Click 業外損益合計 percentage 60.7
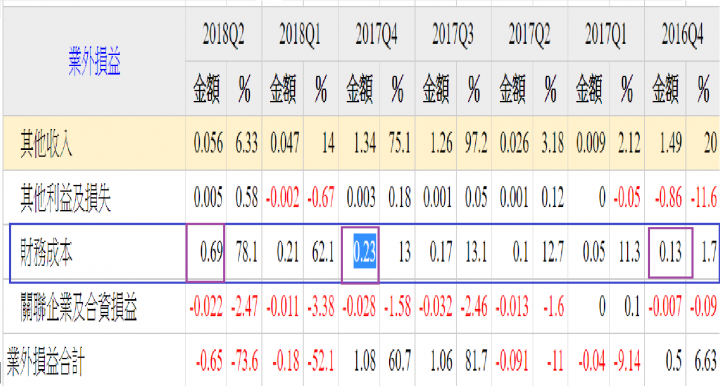The width and height of the screenshot is (720, 386). 399,361
